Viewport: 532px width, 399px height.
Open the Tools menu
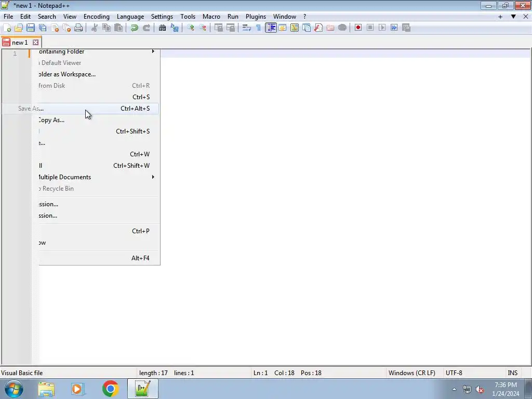point(188,17)
